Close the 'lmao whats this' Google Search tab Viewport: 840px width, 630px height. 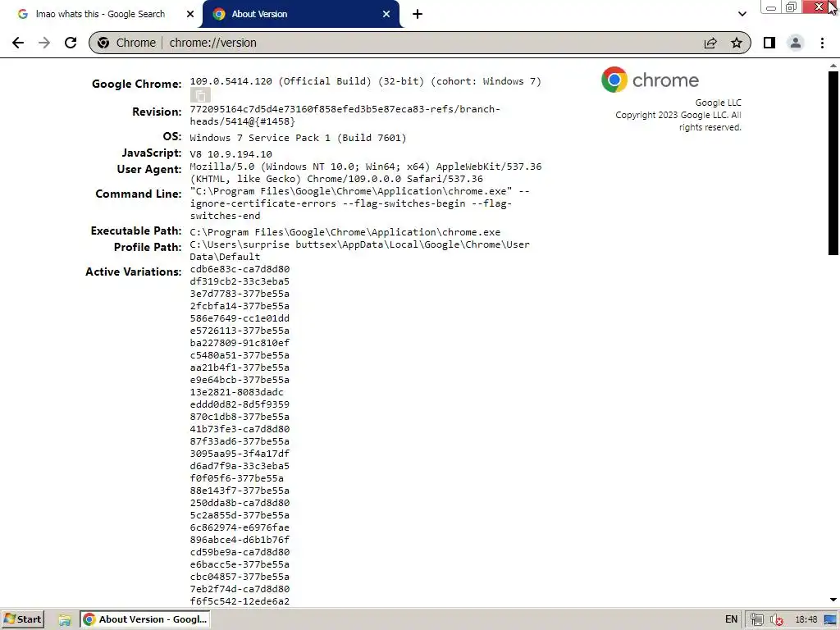(x=190, y=14)
